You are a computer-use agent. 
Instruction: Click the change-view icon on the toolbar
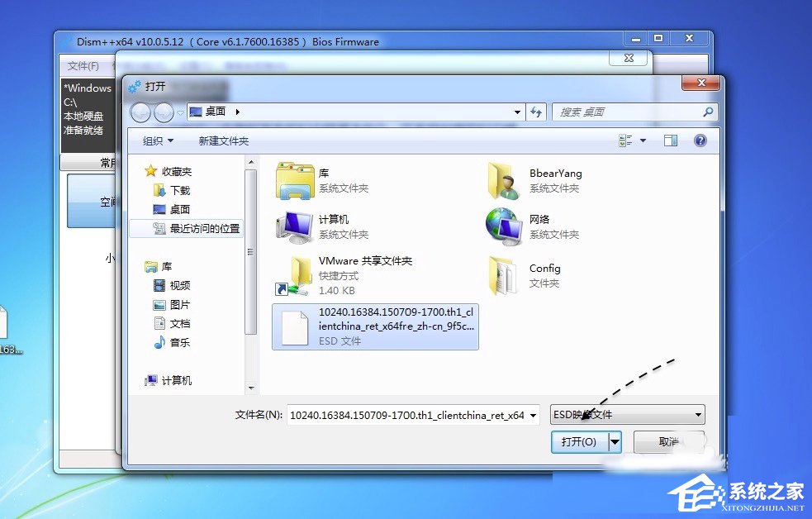[x=626, y=140]
